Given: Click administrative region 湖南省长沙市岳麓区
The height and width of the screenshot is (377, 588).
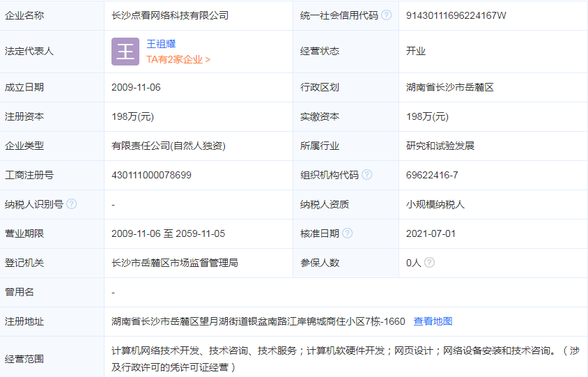Looking at the screenshot, I should (450, 87).
